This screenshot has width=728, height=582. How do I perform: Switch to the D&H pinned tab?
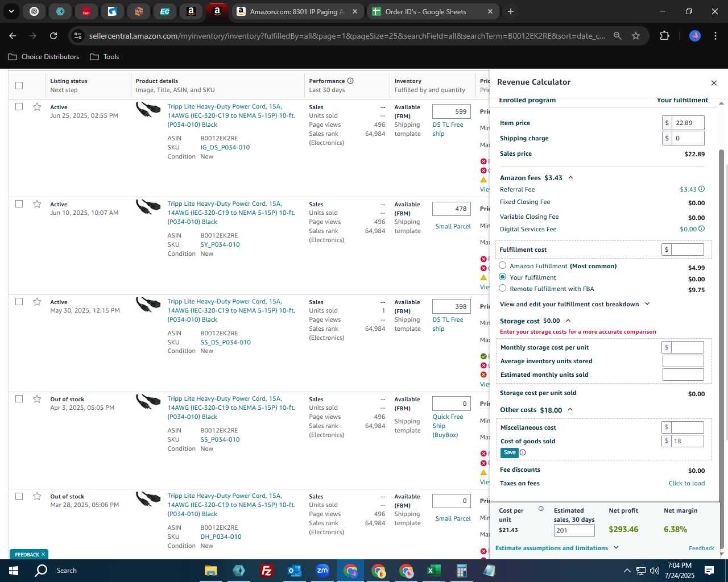tap(86, 11)
